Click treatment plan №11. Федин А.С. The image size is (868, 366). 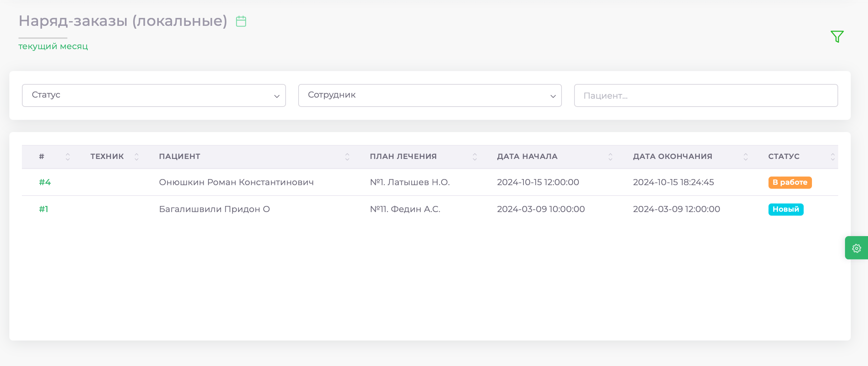click(405, 209)
